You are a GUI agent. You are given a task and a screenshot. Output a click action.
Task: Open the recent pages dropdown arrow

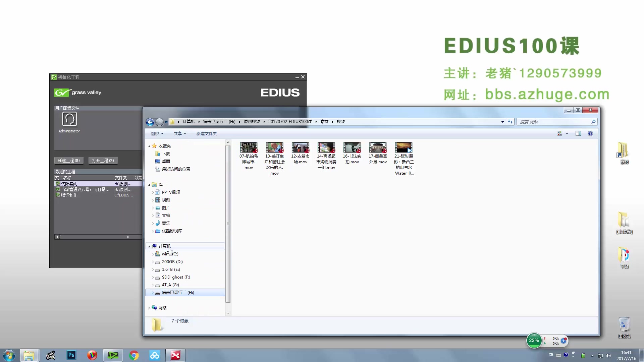(x=166, y=122)
